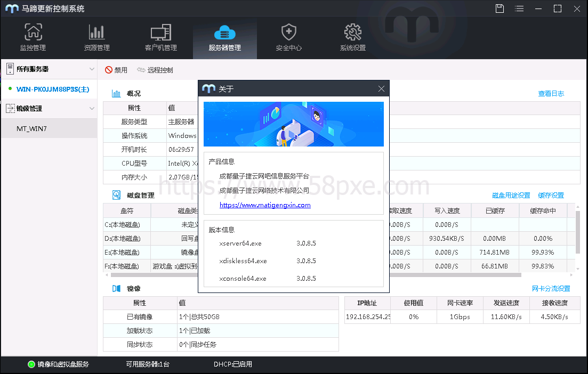
Task: Go to 安全中心 security center tab
Action: pos(289,37)
